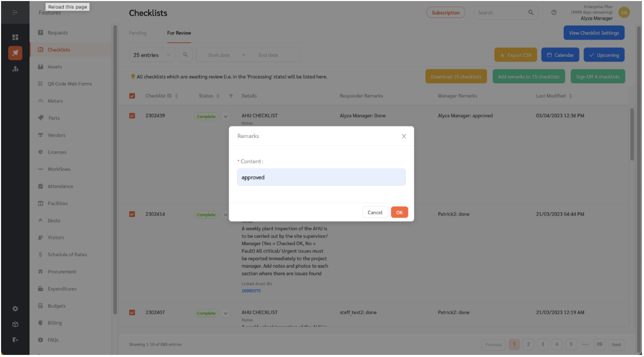Open the search magnifier near the entries selector

[185, 54]
